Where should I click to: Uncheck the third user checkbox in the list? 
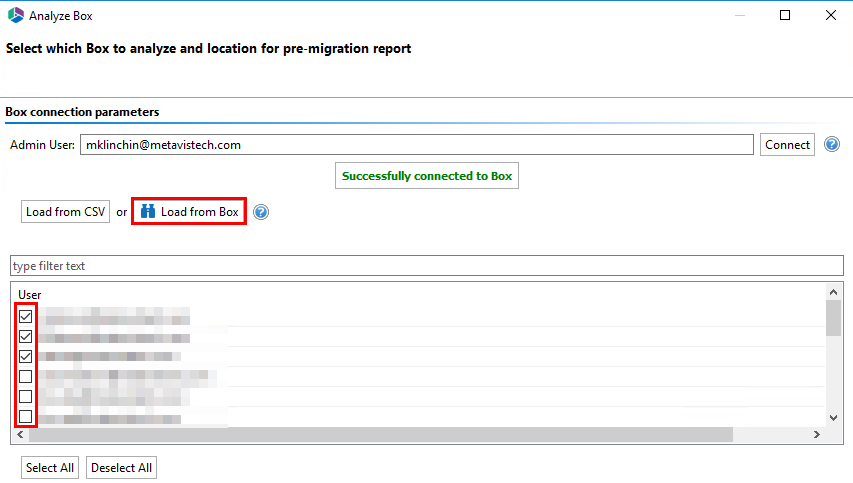(x=25, y=357)
